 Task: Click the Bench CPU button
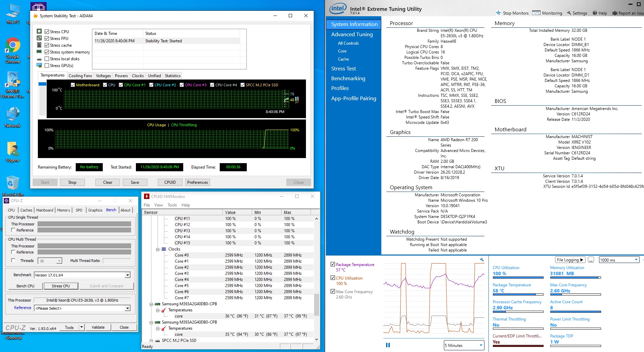coord(26,286)
